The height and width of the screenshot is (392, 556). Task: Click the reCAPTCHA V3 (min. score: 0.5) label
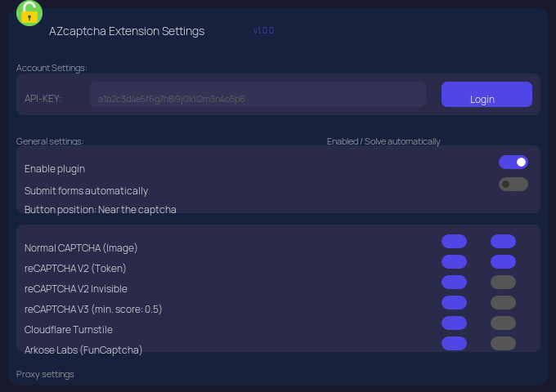point(93,310)
